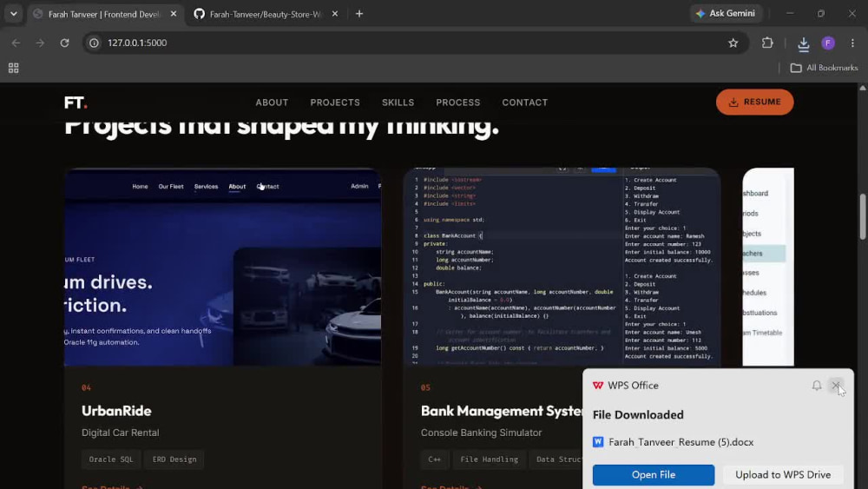Download the resume with RESUME button
Screen dimensions: 868x489
pos(754,102)
